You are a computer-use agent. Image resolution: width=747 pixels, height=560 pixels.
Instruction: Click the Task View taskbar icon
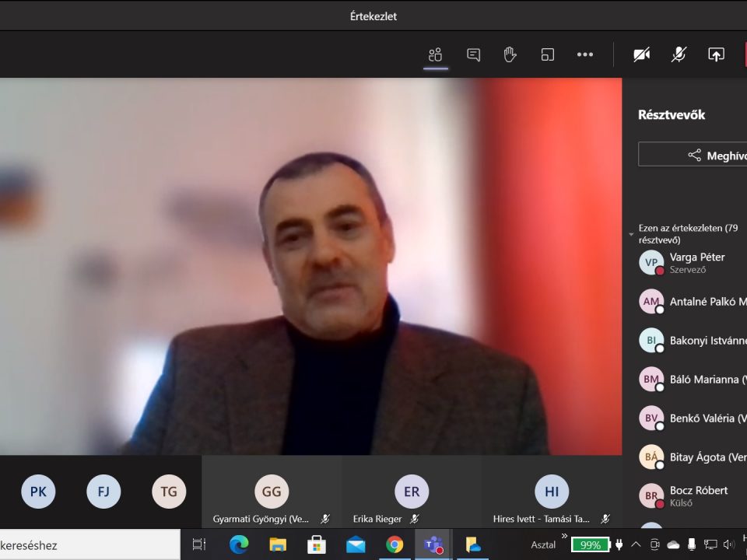point(199,544)
